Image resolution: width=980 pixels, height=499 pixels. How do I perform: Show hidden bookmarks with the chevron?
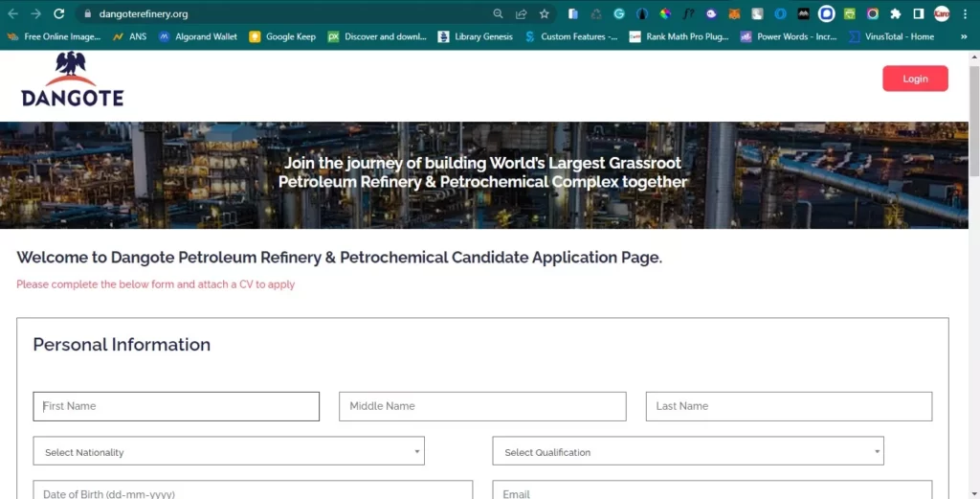click(x=964, y=37)
